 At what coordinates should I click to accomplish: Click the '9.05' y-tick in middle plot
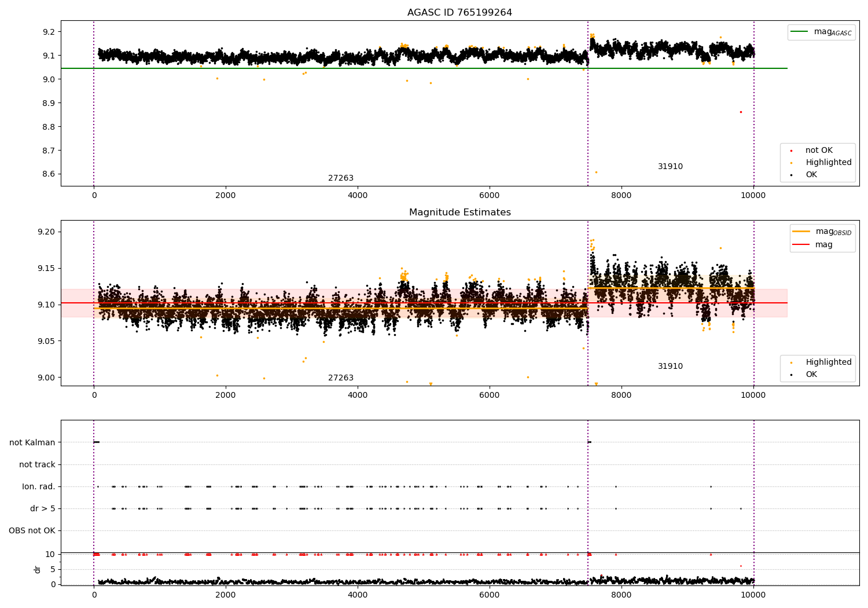pos(46,341)
